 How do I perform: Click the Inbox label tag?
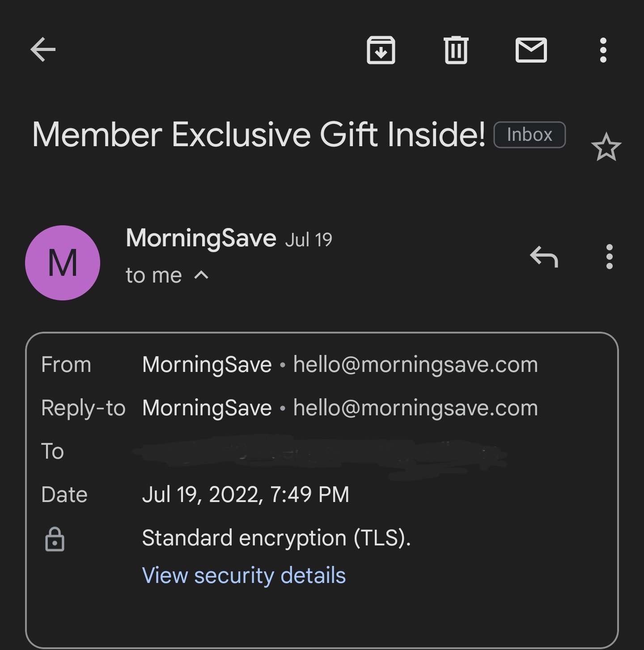[x=530, y=135]
